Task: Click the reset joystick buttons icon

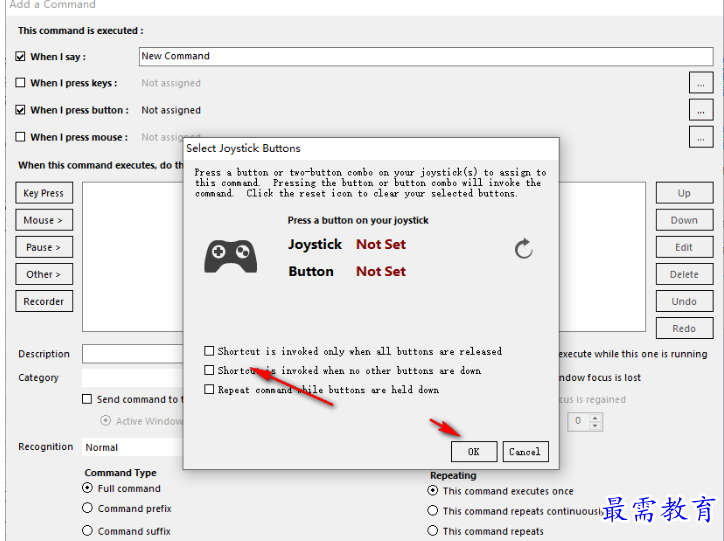Action: tap(524, 248)
